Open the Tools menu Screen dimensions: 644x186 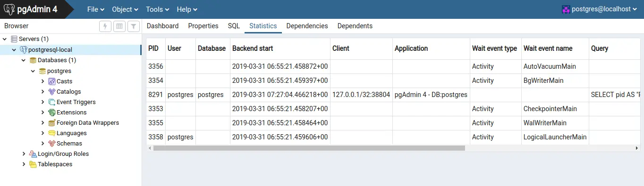tap(157, 9)
